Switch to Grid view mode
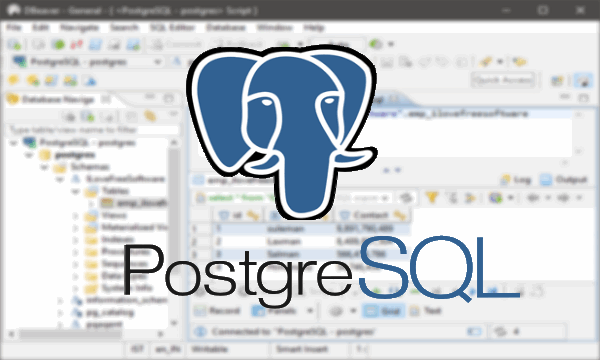Image resolution: width=600 pixels, height=360 pixels. [x=383, y=311]
